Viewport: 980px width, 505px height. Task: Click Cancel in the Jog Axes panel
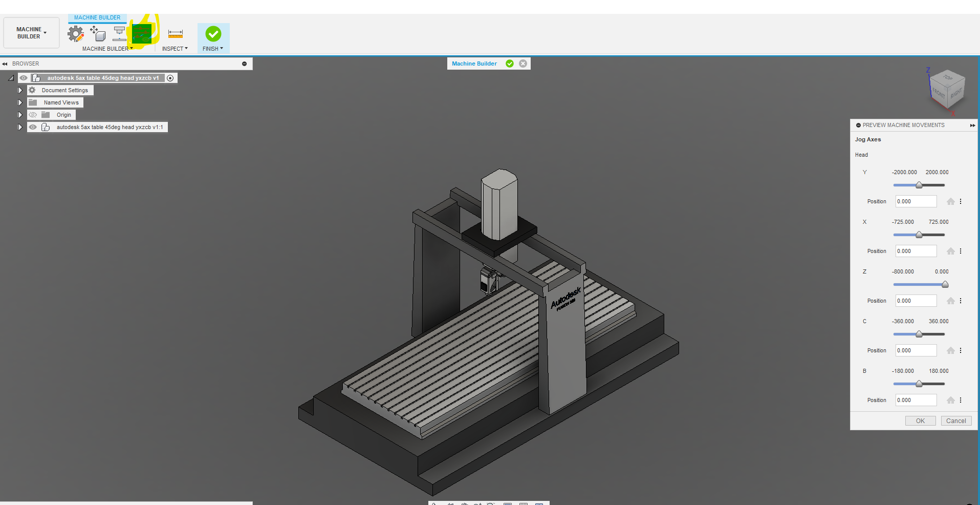[955, 420]
